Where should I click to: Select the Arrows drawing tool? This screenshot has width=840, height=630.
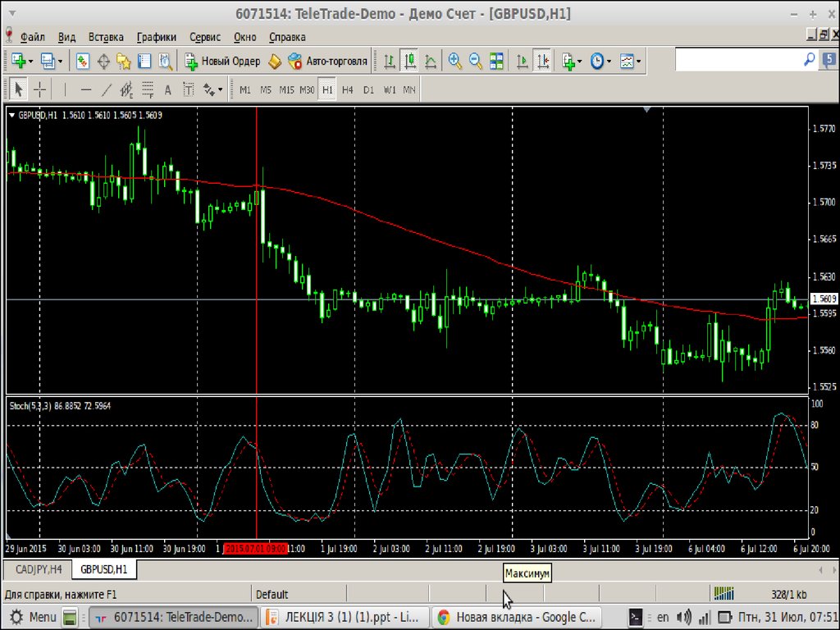pyautogui.click(x=208, y=89)
